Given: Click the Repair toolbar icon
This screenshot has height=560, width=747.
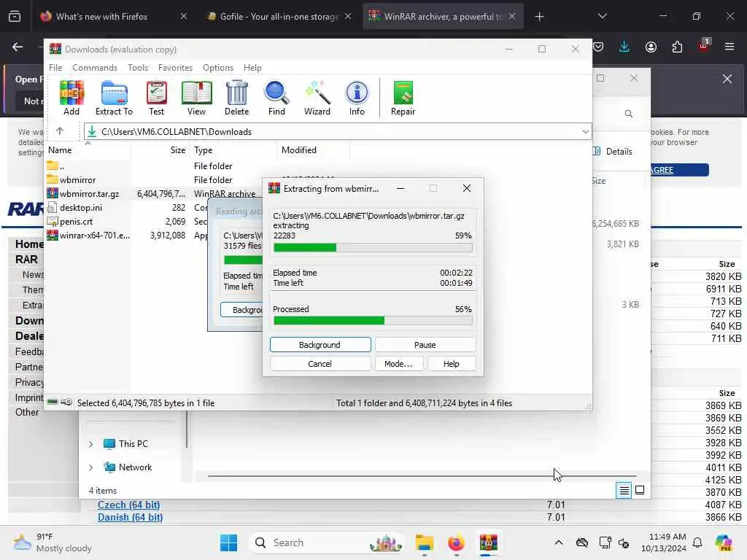Looking at the screenshot, I should [403, 98].
